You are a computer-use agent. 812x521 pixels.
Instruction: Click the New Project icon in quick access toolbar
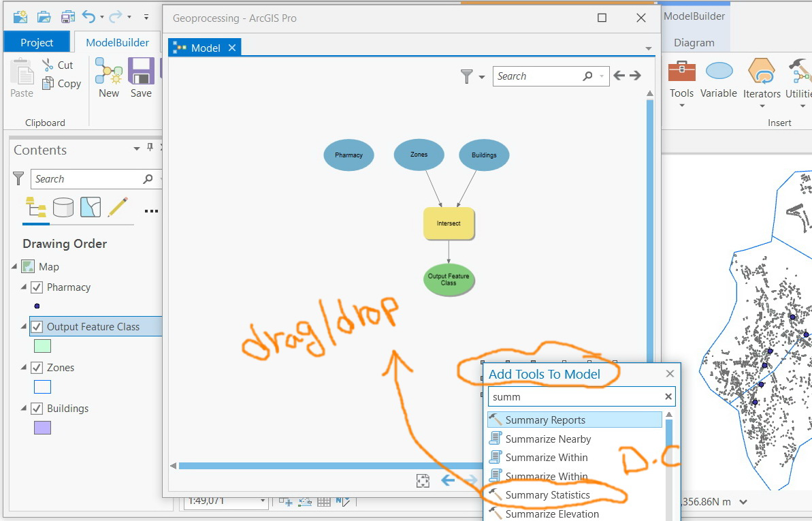(x=20, y=17)
